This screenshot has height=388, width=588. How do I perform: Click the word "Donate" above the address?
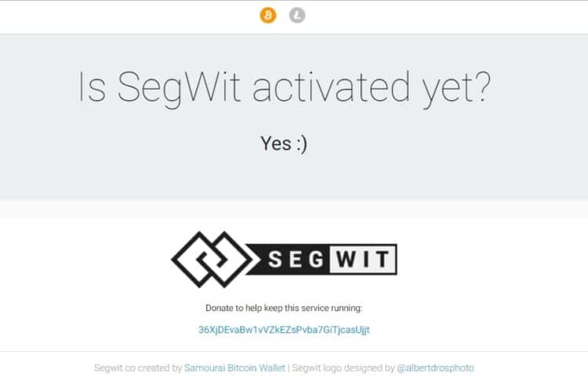(220, 308)
